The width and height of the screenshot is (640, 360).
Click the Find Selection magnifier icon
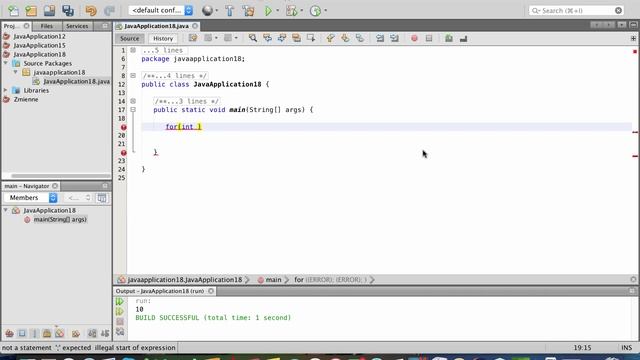click(253, 38)
